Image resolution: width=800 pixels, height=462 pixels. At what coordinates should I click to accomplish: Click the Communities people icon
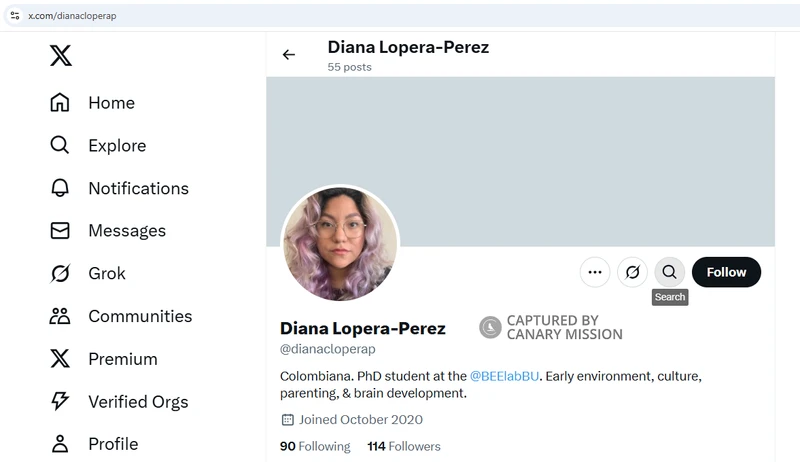[60, 316]
